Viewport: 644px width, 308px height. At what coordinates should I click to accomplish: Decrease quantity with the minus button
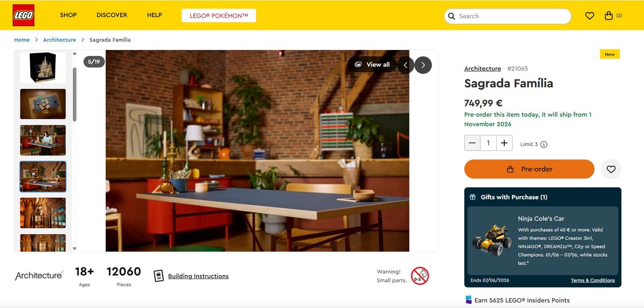point(472,143)
